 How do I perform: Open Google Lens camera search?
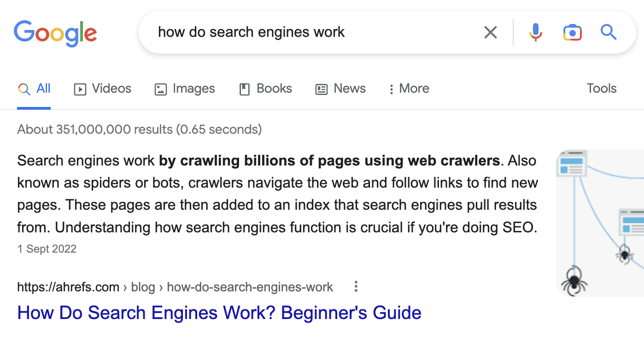572,32
